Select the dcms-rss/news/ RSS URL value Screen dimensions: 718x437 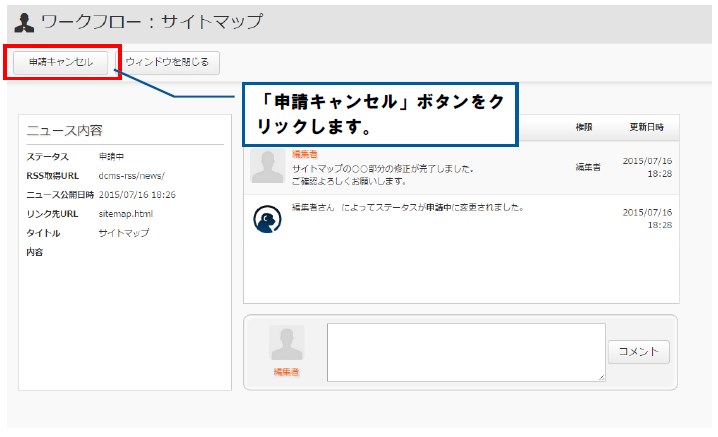131,176
